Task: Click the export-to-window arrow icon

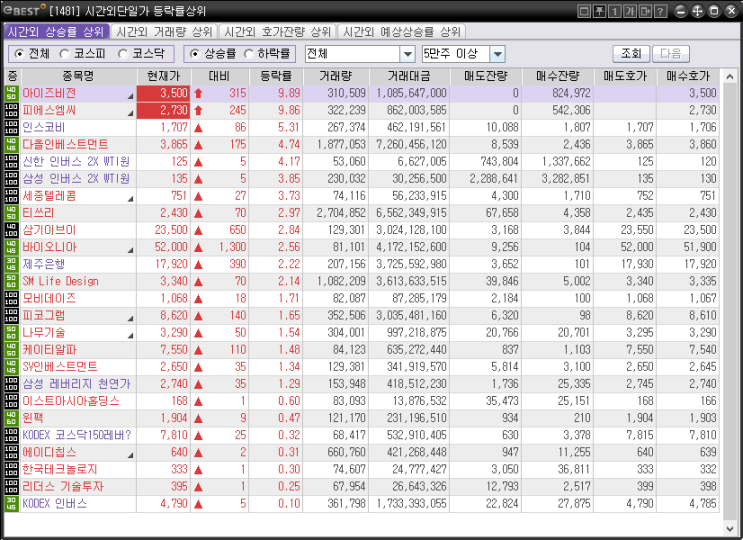Action: 645,11
